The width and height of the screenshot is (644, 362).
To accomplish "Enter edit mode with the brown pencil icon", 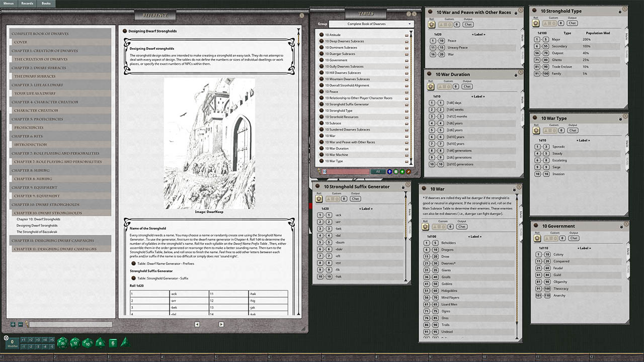I will tap(409, 172).
